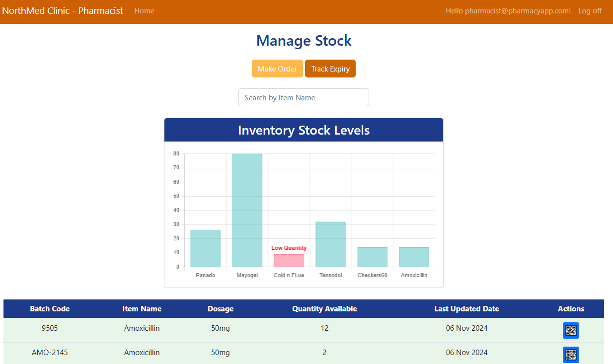This screenshot has height=364, width=613.
Task: Click Last Updated Date in AMO-2145 row
Action: [x=467, y=352]
